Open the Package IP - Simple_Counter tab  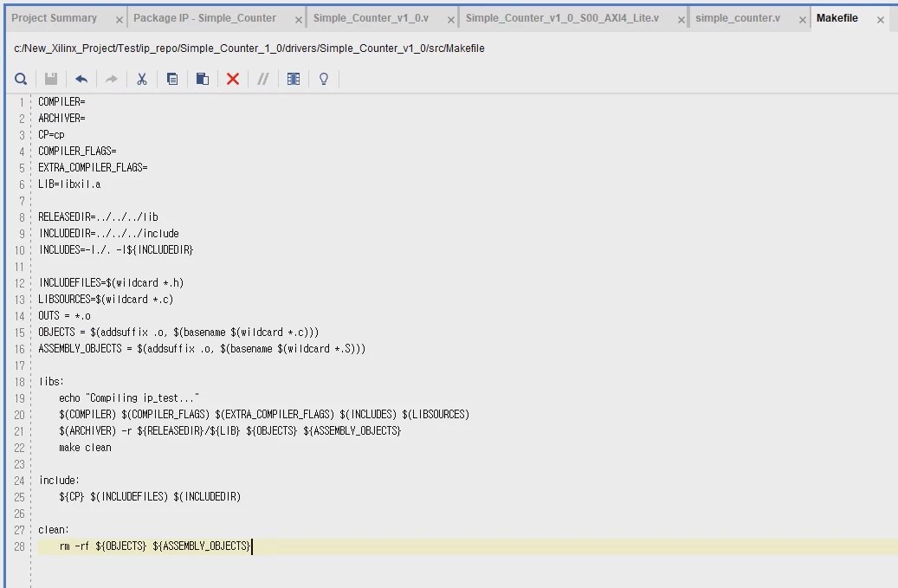(204, 18)
